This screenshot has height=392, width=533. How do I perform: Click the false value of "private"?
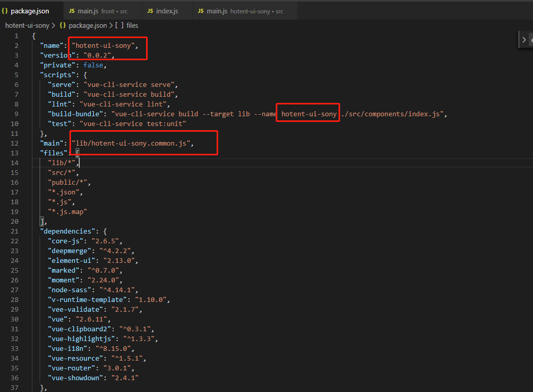pyautogui.click(x=93, y=65)
